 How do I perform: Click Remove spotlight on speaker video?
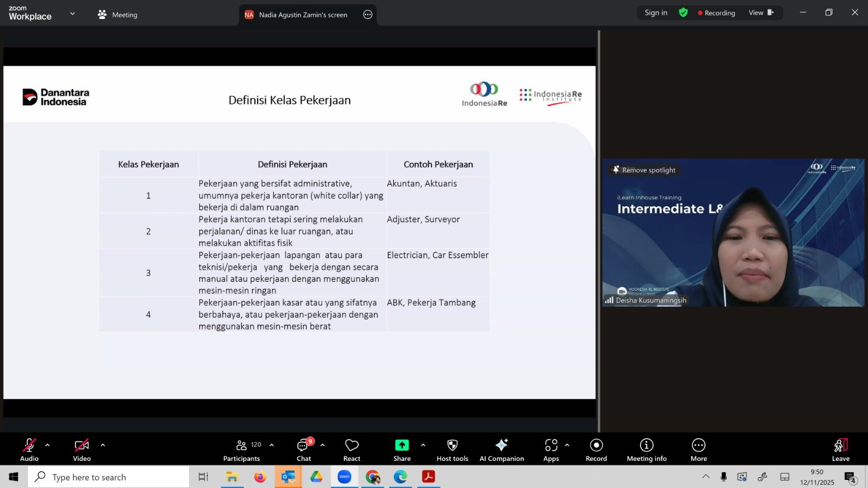[644, 170]
